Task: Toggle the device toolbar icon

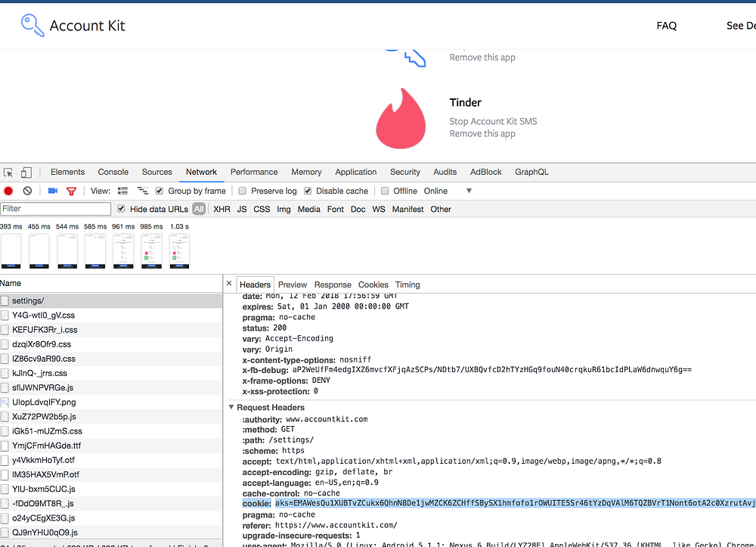Action: (26, 172)
